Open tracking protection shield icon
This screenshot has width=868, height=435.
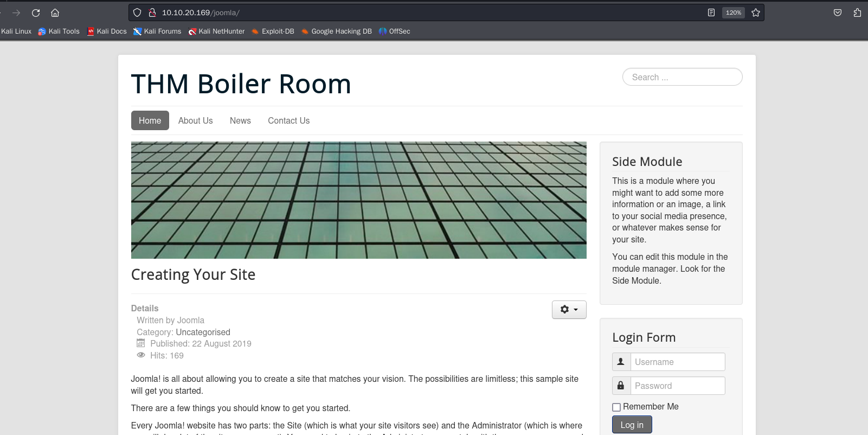tap(137, 12)
